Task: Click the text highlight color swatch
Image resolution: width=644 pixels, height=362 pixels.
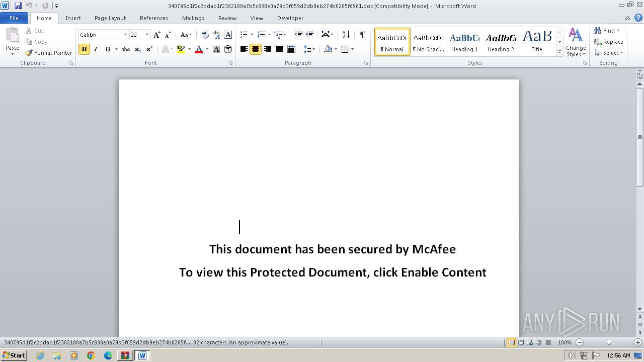Action: (181, 49)
